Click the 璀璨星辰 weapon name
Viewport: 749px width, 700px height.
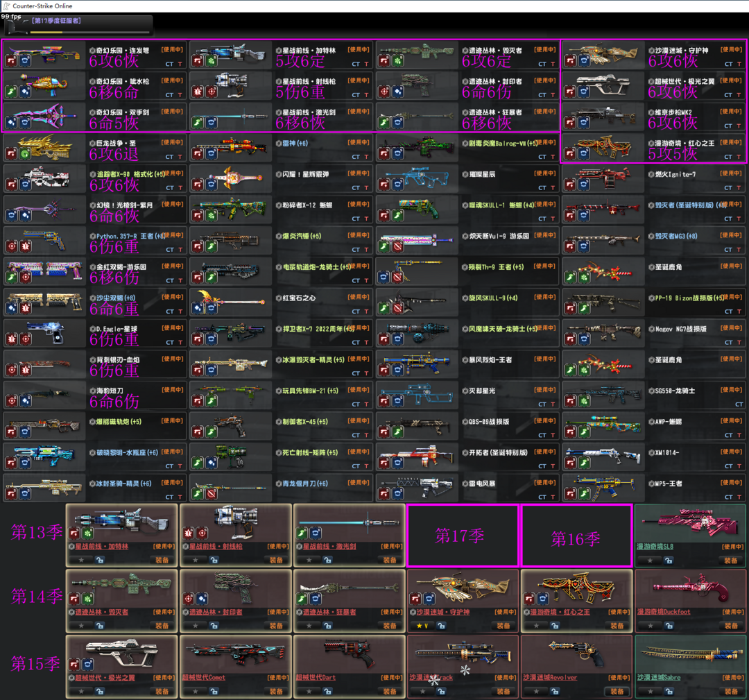click(x=482, y=174)
